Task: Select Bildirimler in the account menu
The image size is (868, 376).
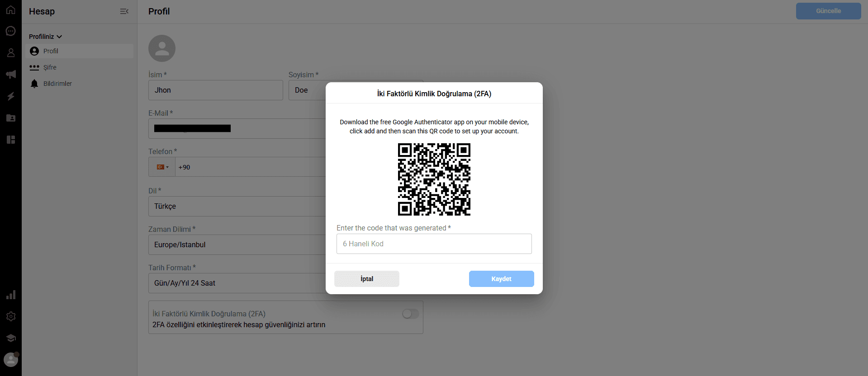Action: (x=80, y=84)
